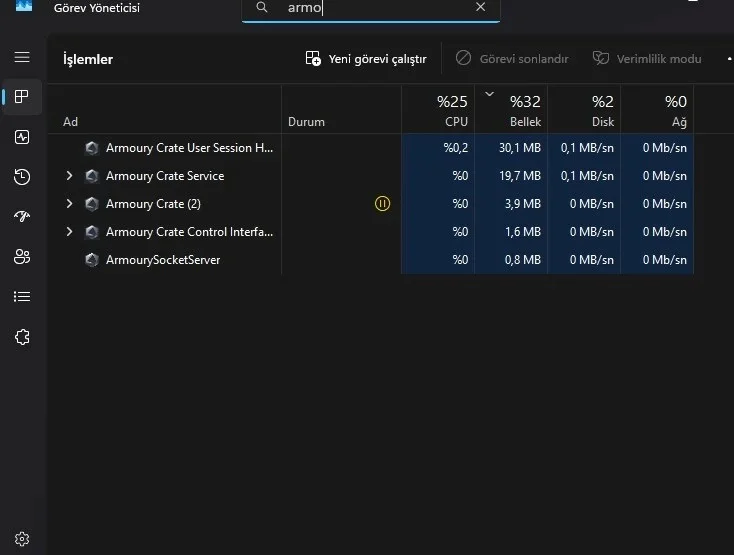This screenshot has width=734, height=555.
Task: Sort by the Bellek column header
Action: (511, 109)
